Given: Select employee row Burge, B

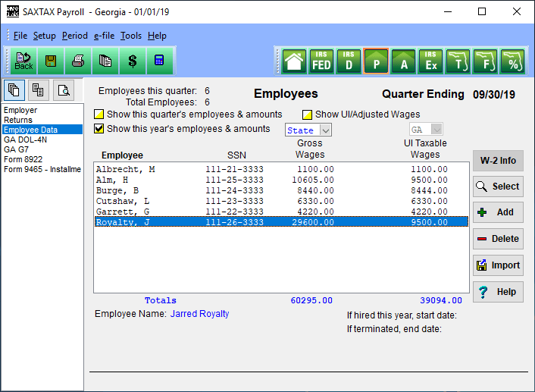Looking at the screenshot, I should 281,190.
